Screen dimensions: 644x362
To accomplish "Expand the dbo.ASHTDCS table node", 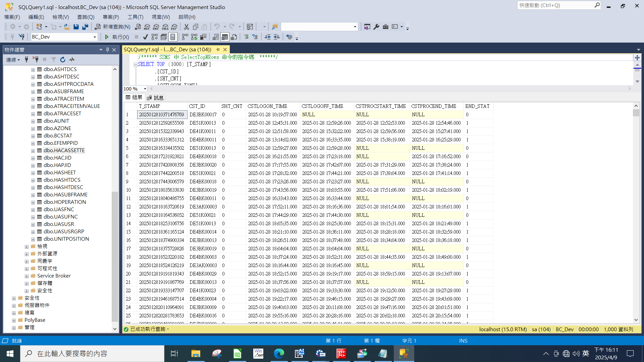I will click(33, 70).
